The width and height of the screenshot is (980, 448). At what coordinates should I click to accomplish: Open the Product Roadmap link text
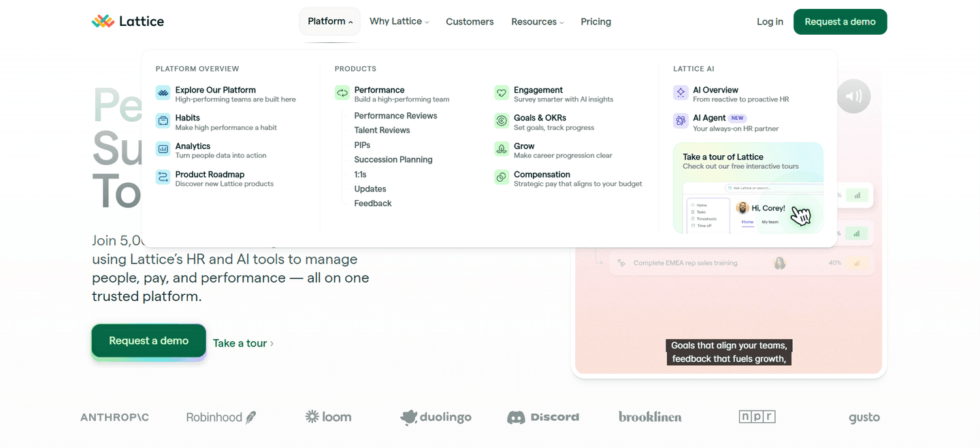pos(210,174)
